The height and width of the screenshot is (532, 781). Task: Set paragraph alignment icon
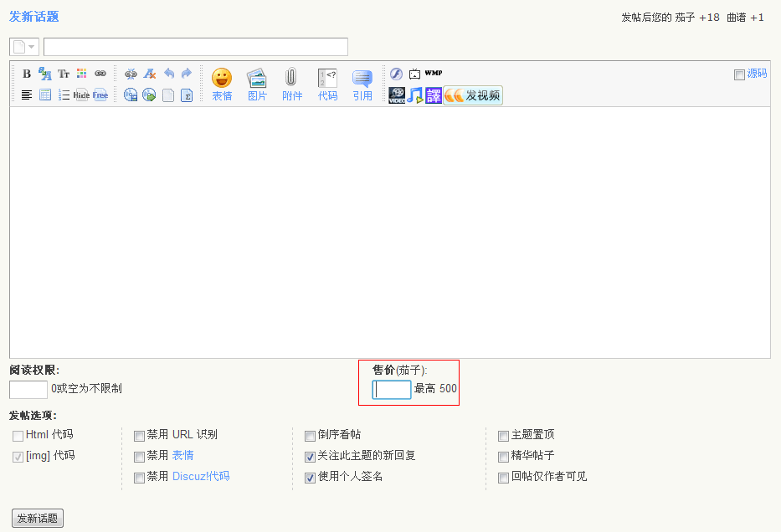[x=27, y=95]
